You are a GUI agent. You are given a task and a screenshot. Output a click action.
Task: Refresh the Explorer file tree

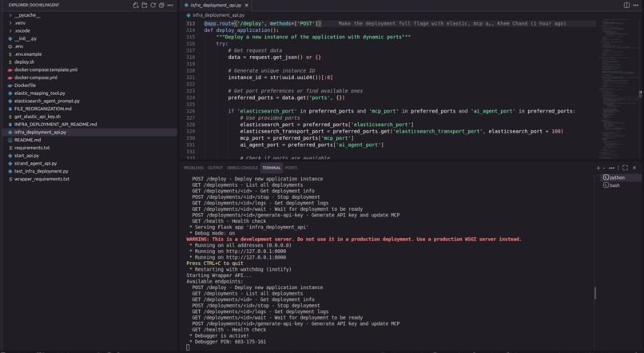[x=153, y=6]
